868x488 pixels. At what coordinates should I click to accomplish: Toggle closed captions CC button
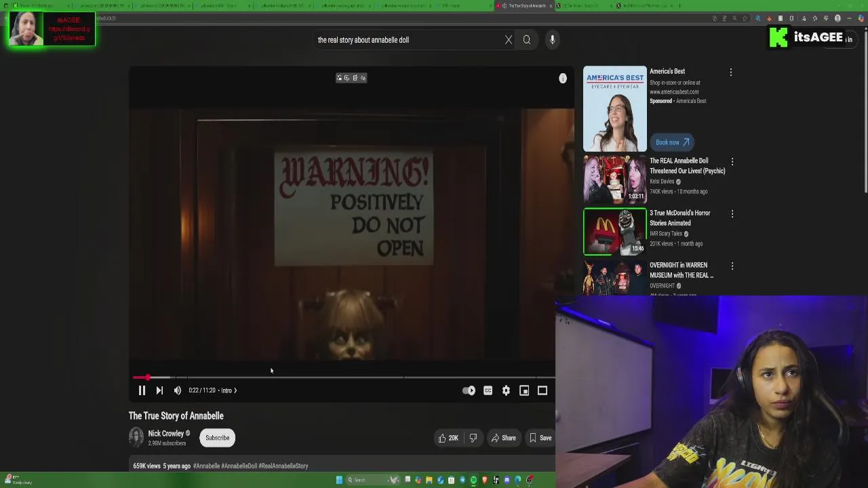(x=488, y=390)
